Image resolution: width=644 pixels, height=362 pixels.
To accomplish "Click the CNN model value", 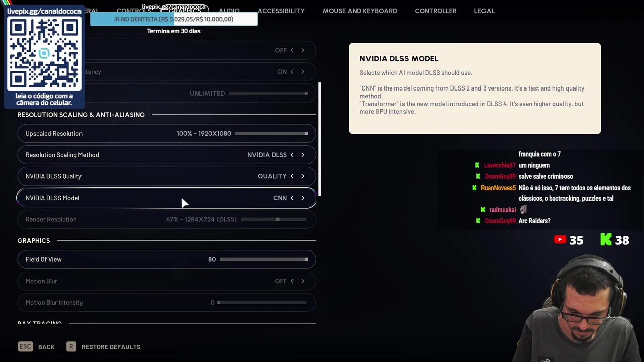I will click(280, 198).
